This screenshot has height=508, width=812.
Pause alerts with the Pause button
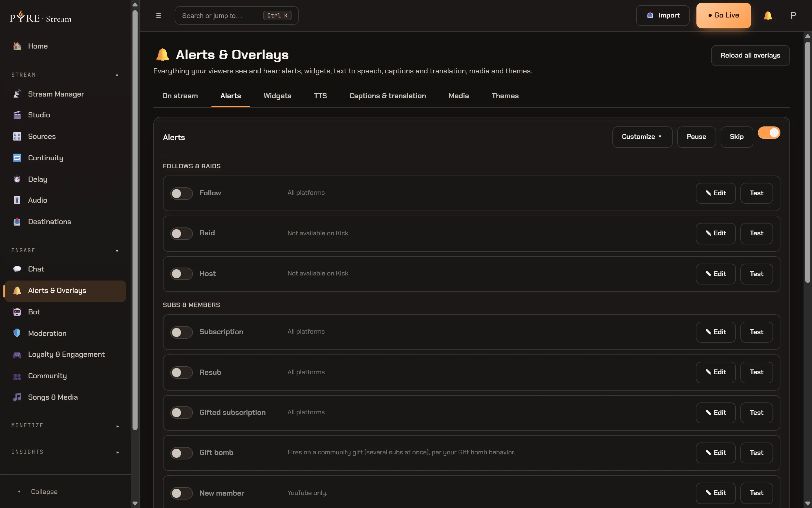696,137
